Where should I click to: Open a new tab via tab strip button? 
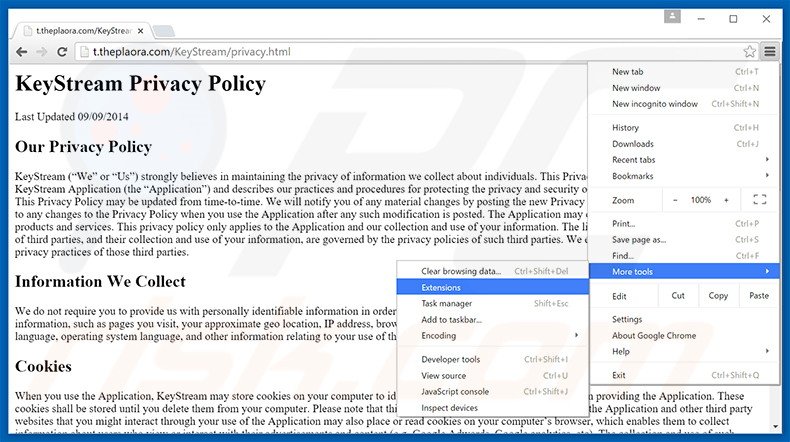click(x=163, y=31)
